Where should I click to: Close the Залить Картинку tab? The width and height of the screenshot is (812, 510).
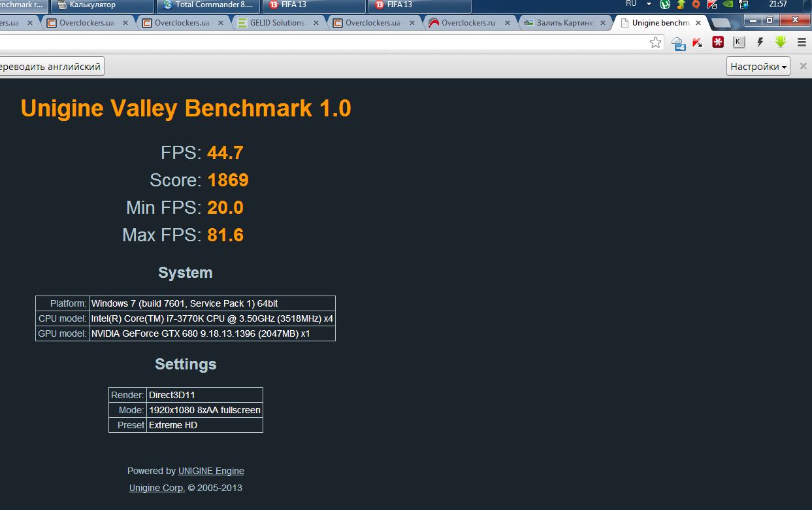tap(602, 23)
